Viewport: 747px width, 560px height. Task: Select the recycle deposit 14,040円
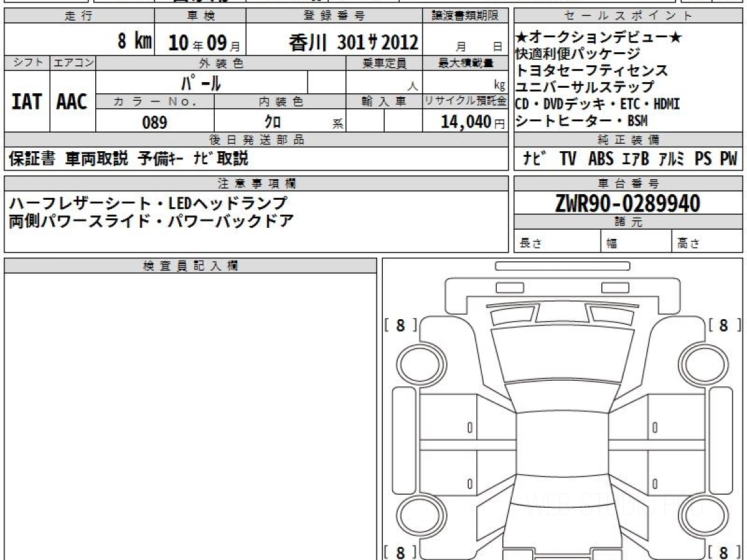point(473,122)
